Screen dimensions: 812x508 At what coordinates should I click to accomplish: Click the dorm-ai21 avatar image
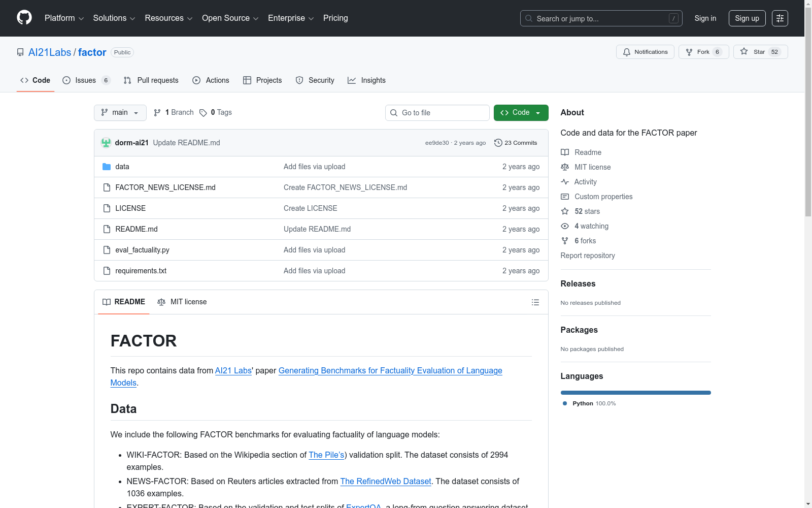(x=106, y=143)
